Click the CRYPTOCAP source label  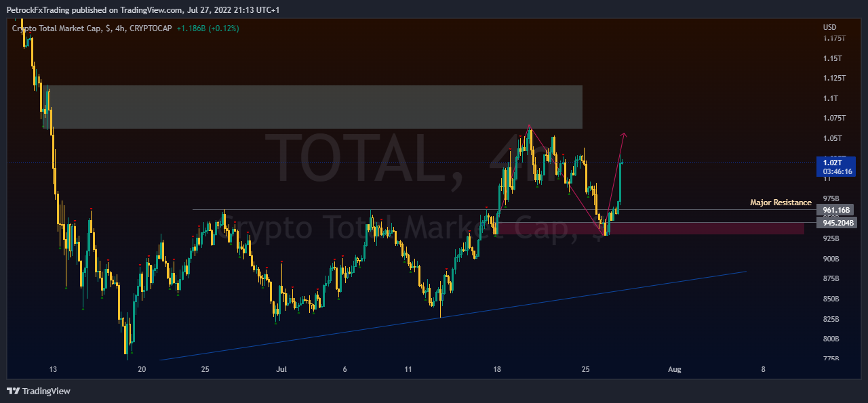click(151, 28)
